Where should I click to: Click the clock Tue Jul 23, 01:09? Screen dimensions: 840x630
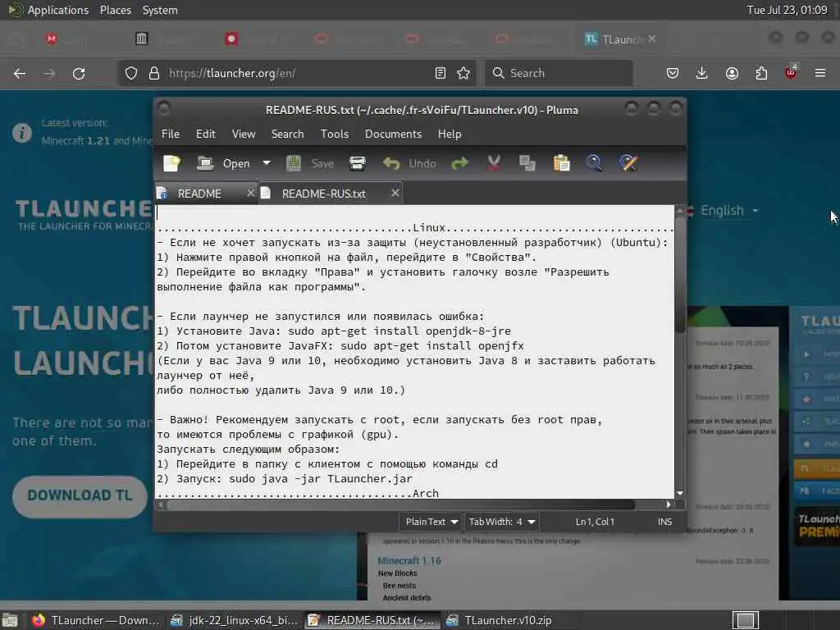pos(787,10)
